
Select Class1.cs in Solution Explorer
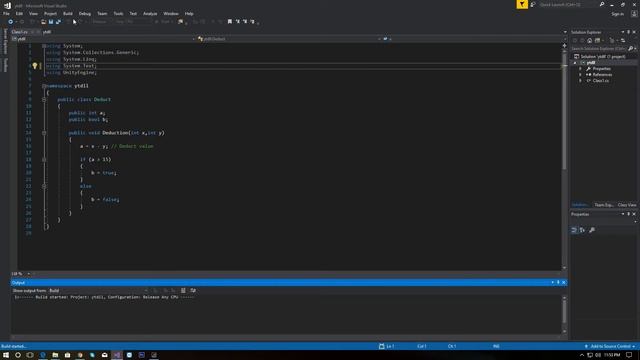600,81
